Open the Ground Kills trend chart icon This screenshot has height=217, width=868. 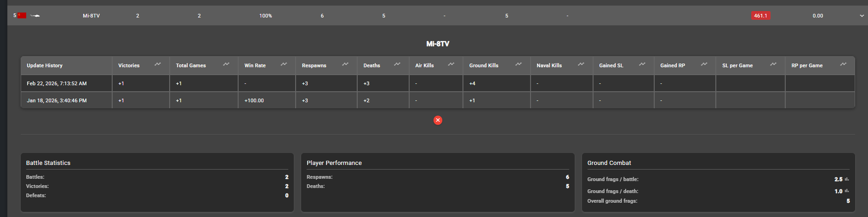pyautogui.click(x=519, y=65)
